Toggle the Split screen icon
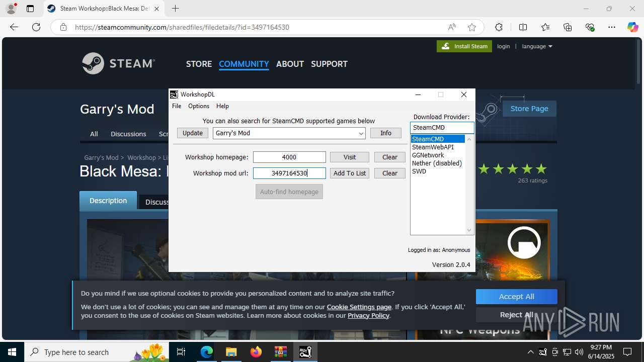The width and height of the screenshot is (644, 362). coord(523,27)
